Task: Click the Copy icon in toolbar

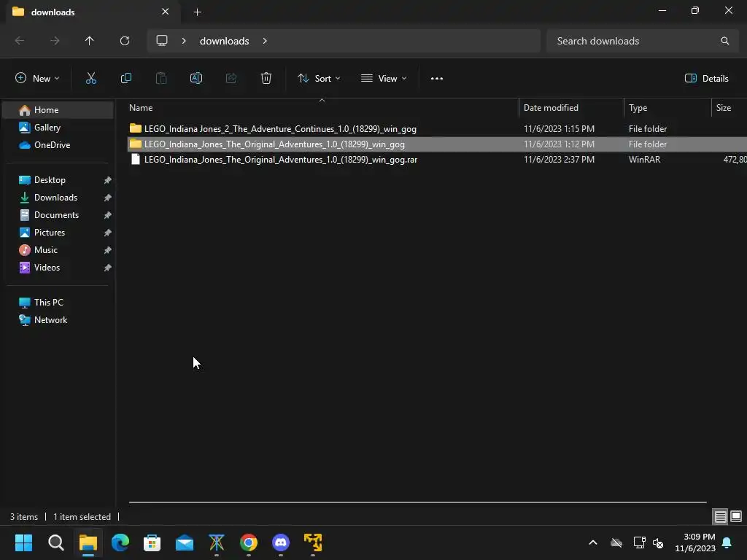Action: click(x=125, y=78)
